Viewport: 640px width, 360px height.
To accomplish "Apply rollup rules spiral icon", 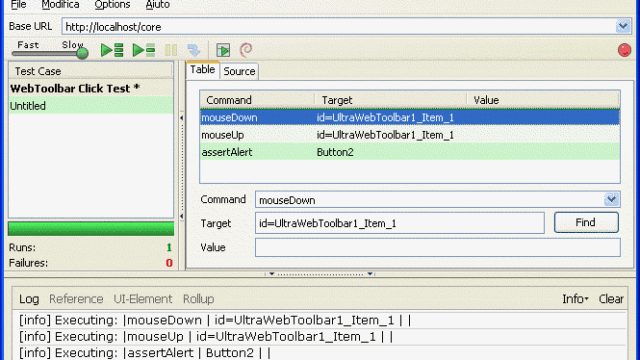I will [x=246, y=50].
